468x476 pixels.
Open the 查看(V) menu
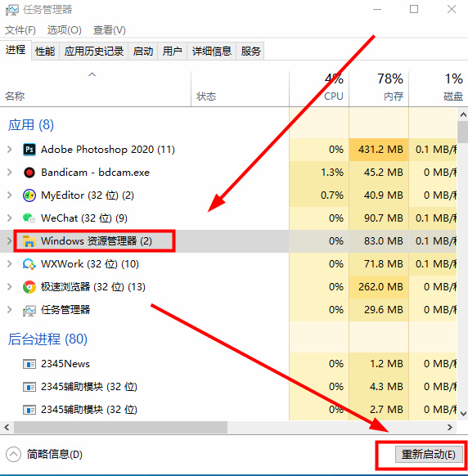coord(110,30)
